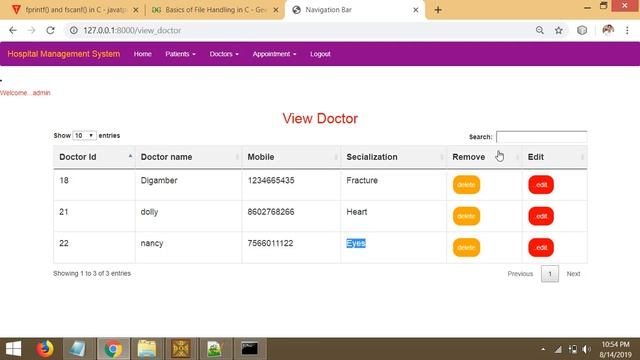Sort by the Edit column header

click(555, 157)
